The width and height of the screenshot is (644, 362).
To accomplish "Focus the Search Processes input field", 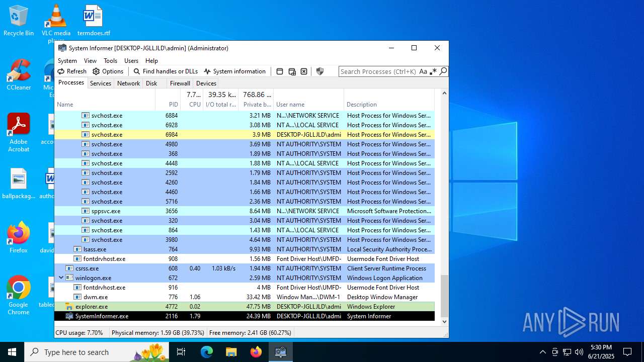I will (378, 71).
